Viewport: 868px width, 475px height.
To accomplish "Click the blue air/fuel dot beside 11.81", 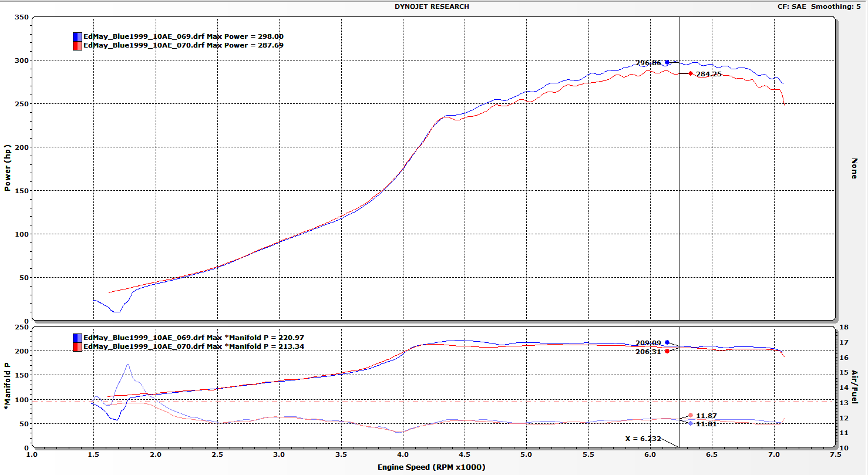I will point(691,423).
